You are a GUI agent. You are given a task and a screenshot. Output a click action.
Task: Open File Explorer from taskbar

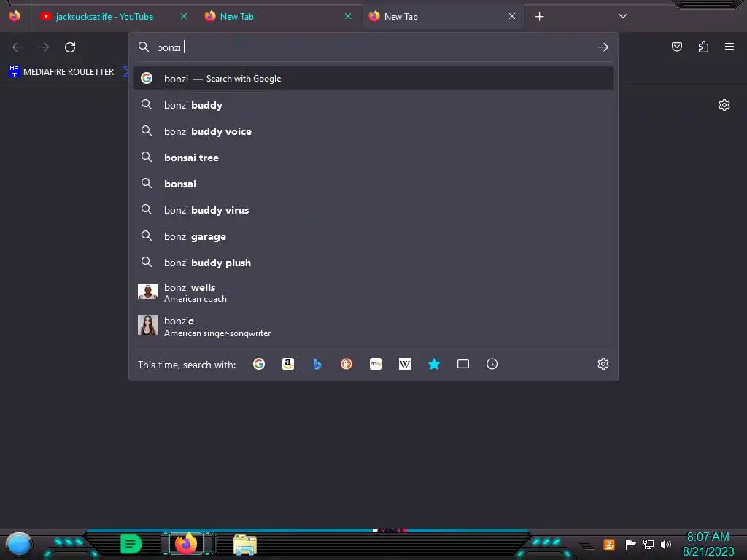[x=245, y=544]
